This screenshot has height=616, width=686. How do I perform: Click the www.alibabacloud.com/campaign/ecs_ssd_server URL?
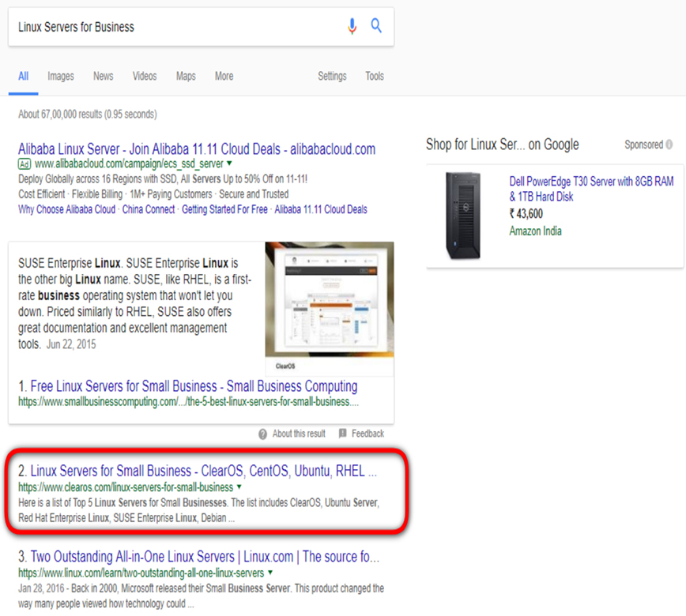point(129,164)
